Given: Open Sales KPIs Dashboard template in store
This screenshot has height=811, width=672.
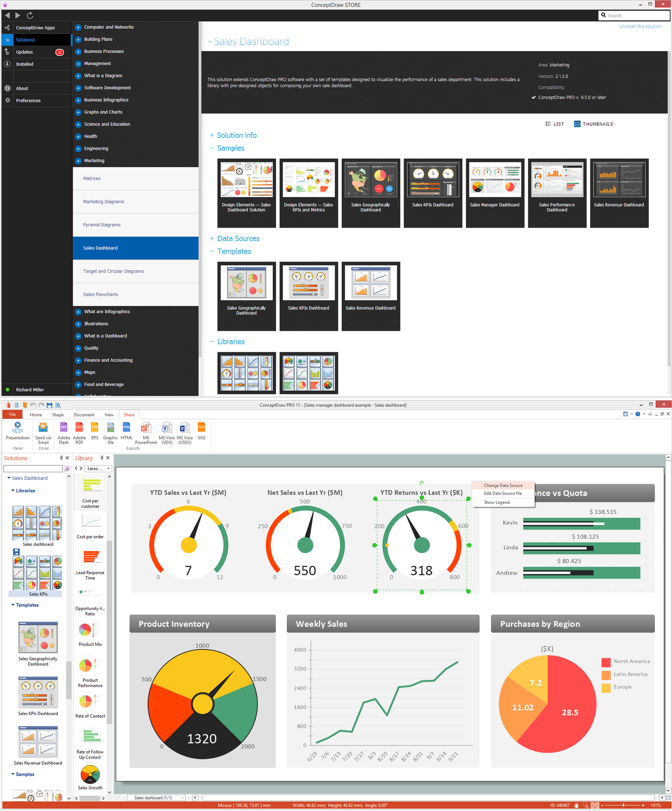Looking at the screenshot, I should pos(309,296).
